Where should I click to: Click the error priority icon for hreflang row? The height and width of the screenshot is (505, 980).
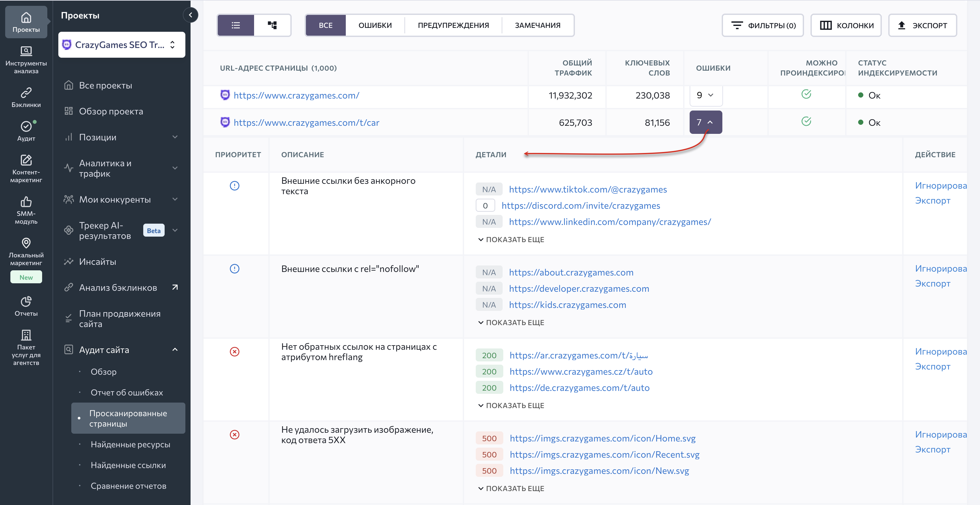point(235,352)
